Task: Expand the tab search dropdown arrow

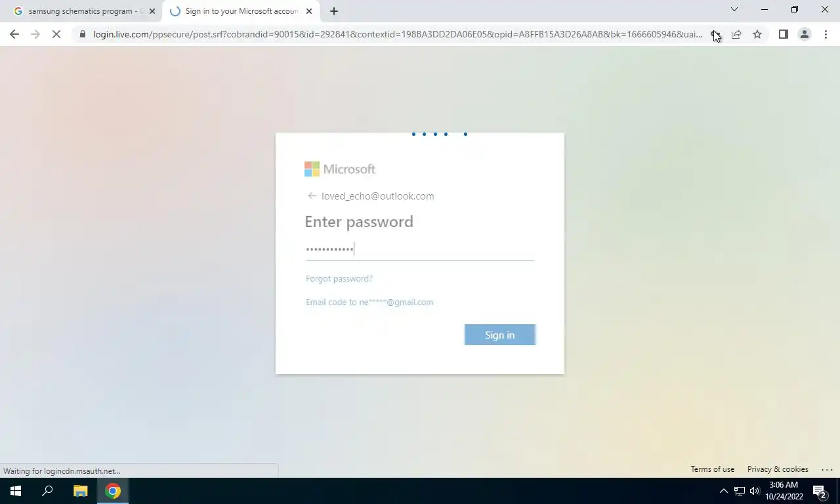Action: pos(734,10)
